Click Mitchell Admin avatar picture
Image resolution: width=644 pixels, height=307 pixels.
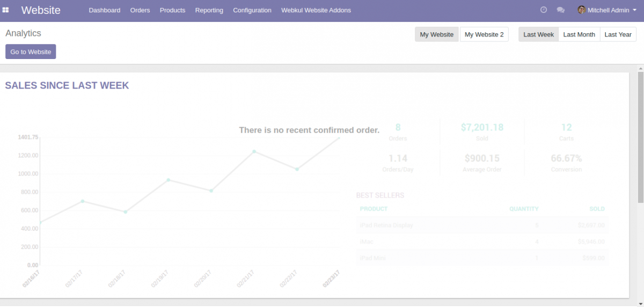581,10
